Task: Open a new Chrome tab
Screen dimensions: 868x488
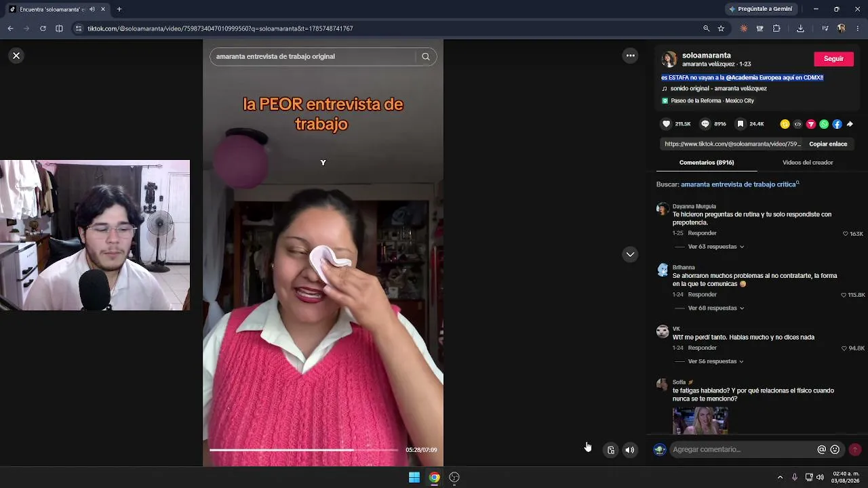Action: click(x=119, y=9)
